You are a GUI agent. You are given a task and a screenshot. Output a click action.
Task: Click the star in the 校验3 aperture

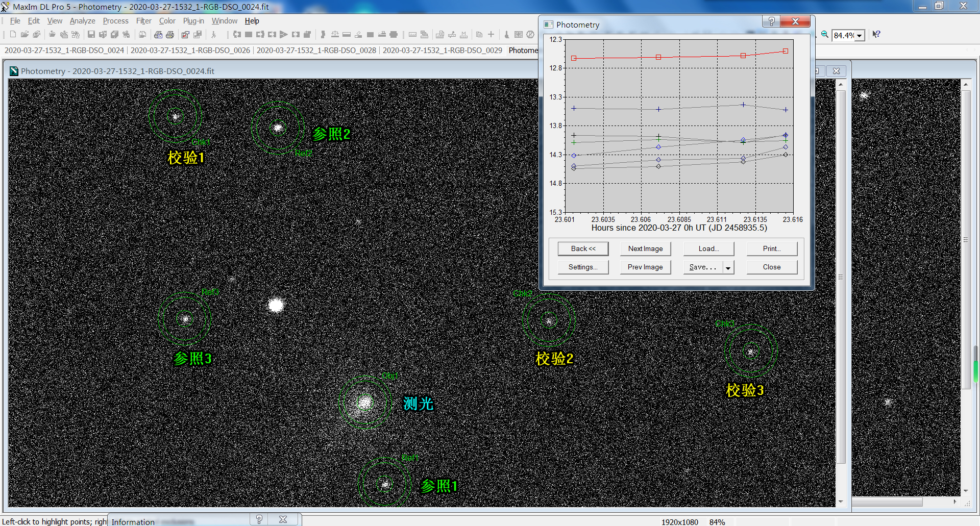pos(750,352)
